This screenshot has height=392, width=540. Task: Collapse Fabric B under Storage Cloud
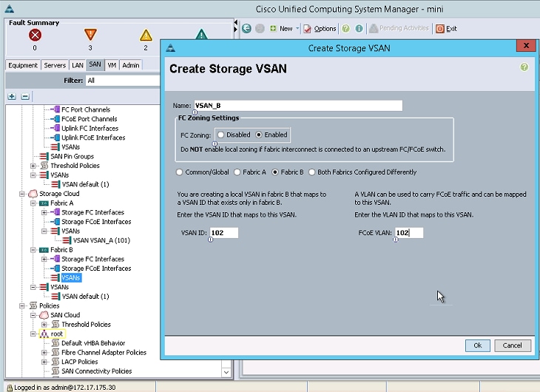[x=33, y=250]
